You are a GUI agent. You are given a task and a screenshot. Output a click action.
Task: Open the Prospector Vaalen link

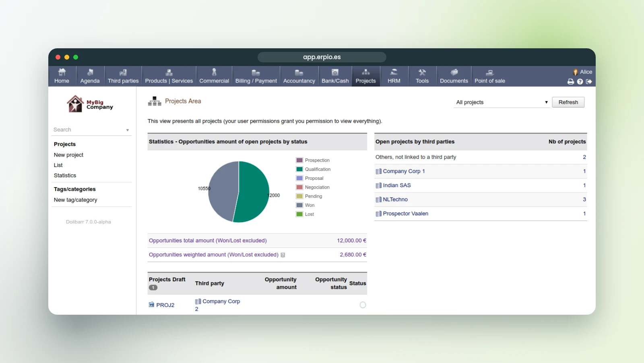tap(405, 214)
